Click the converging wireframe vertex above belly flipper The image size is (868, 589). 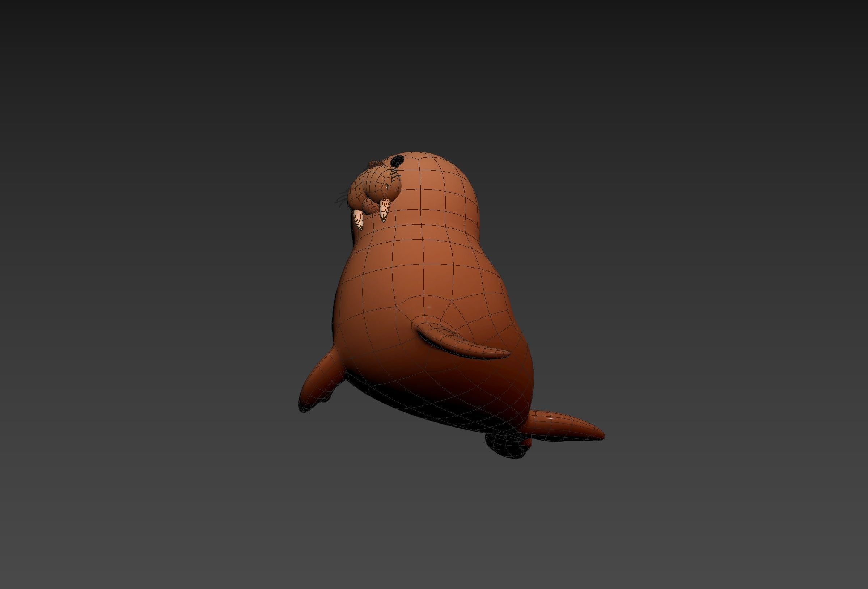453,302
